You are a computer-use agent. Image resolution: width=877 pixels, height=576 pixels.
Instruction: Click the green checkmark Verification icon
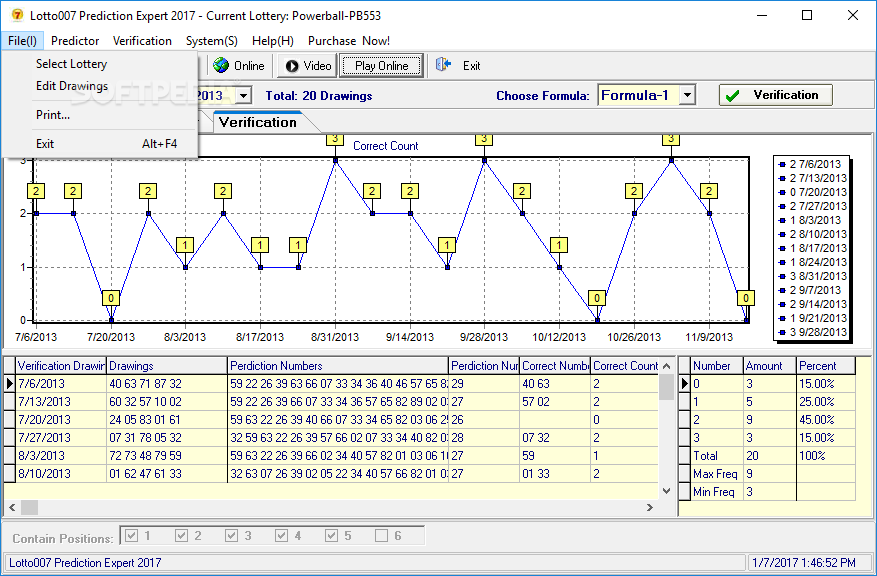pyautogui.click(x=733, y=96)
